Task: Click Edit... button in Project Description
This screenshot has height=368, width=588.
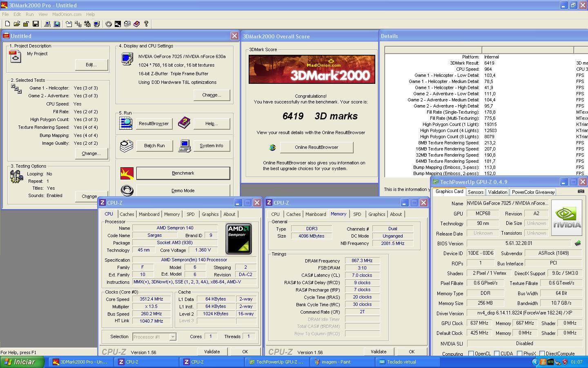Action: [91, 65]
